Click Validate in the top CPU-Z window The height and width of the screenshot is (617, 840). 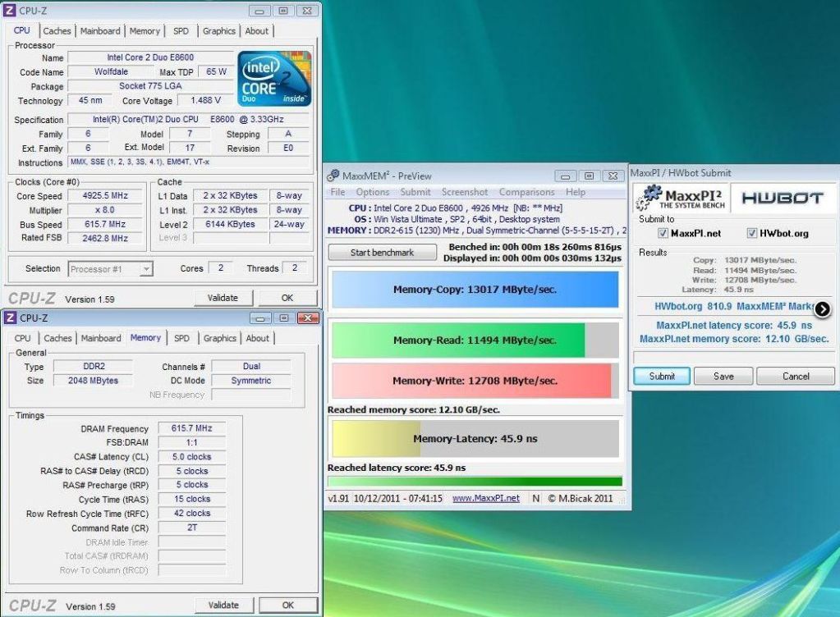pos(223,298)
